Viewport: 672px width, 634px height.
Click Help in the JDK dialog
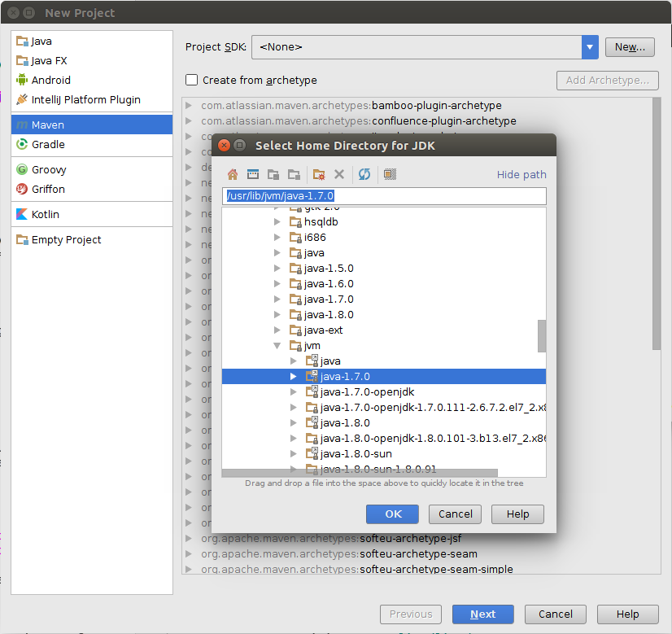(x=517, y=514)
